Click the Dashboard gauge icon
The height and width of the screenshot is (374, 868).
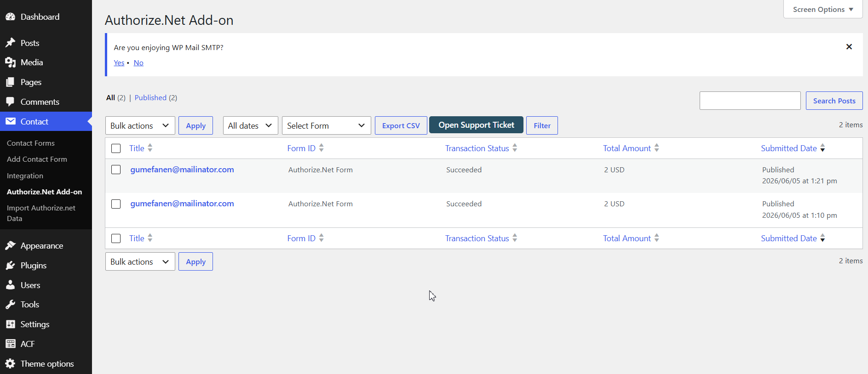coord(10,17)
